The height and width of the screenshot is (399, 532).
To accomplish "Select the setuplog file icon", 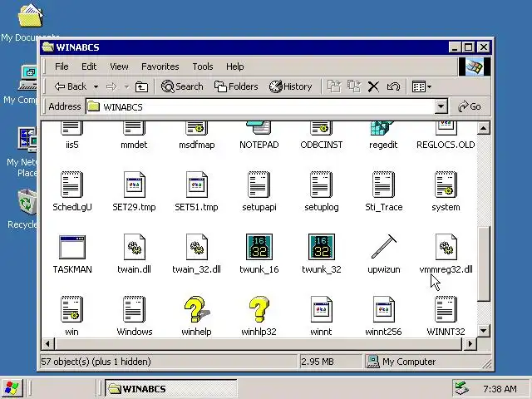I will pyautogui.click(x=322, y=185).
